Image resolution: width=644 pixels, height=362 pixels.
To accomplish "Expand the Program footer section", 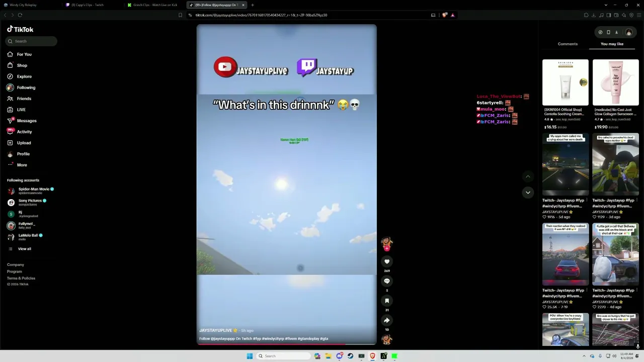I will click(x=15, y=271).
